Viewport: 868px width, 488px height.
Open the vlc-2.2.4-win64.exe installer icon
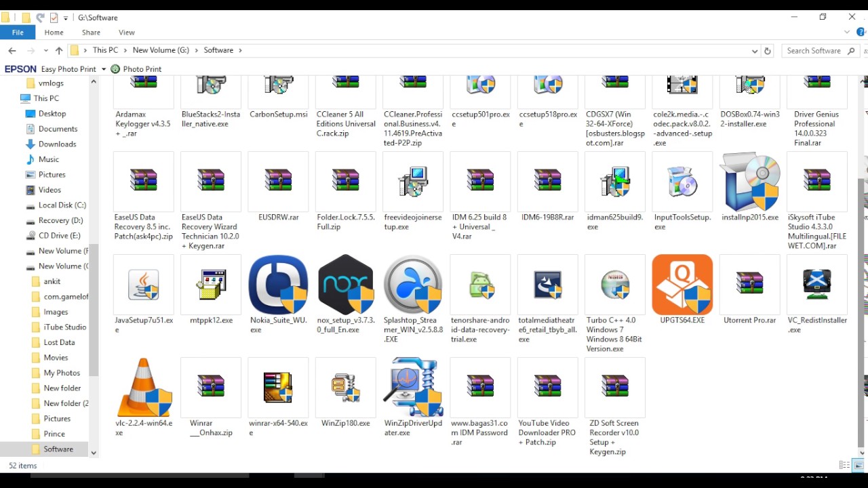click(x=144, y=388)
